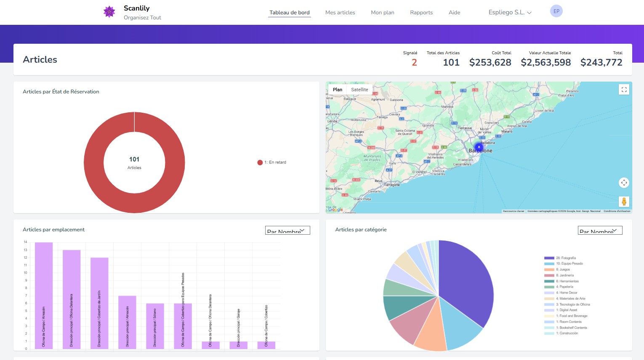
Task: Toggle fullscreen view on the map
Action: (x=624, y=90)
